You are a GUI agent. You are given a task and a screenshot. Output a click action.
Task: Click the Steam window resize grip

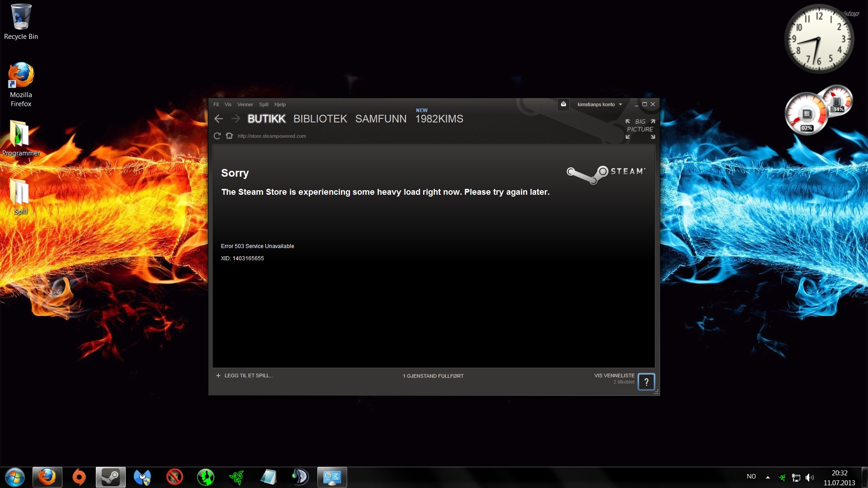tap(656, 392)
